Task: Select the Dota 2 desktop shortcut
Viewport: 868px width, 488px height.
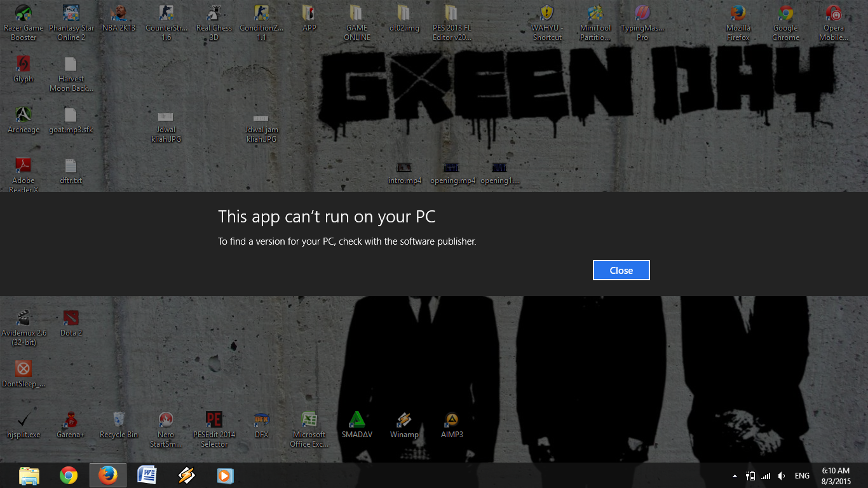Action: pos(71,323)
